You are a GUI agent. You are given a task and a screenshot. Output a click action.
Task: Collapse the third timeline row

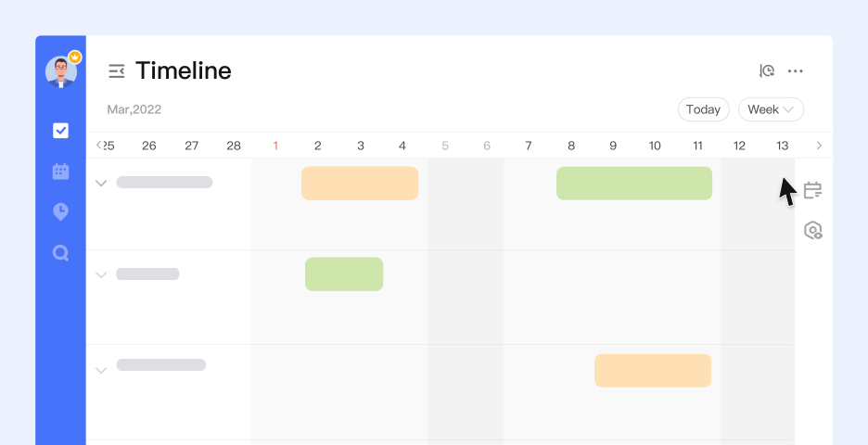pyautogui.click(x=101, y=371)
